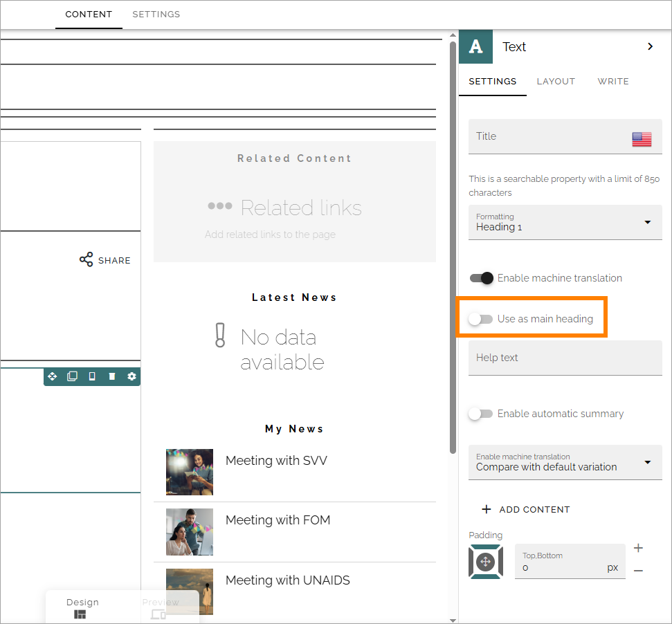The image size is (672, 624).
Task: Delete block using trash icon
Action: click(112, 376)
